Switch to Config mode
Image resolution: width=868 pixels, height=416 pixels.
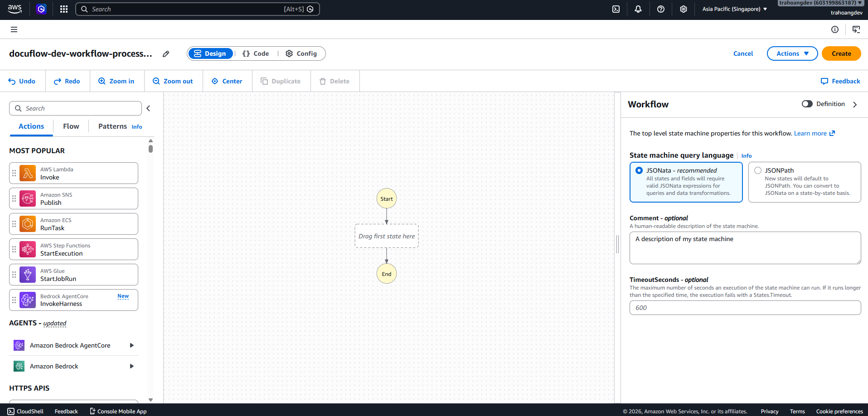pos(301,53)
